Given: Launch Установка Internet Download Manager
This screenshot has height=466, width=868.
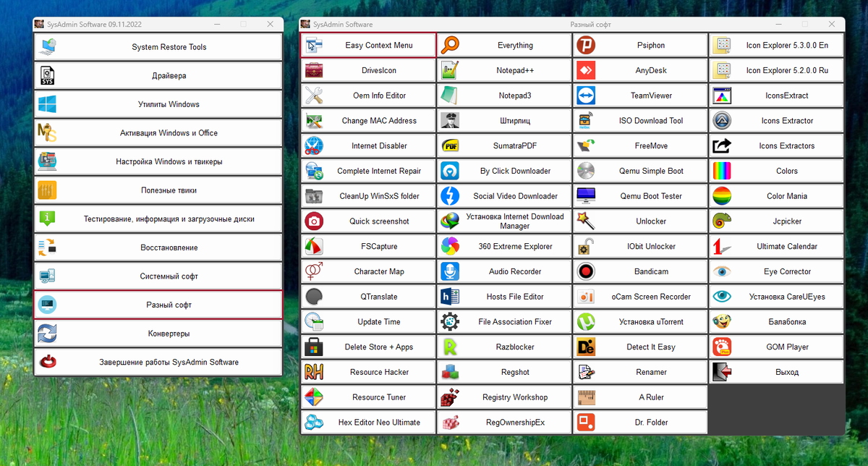Looking at the screenshot, I should (504, 221).
